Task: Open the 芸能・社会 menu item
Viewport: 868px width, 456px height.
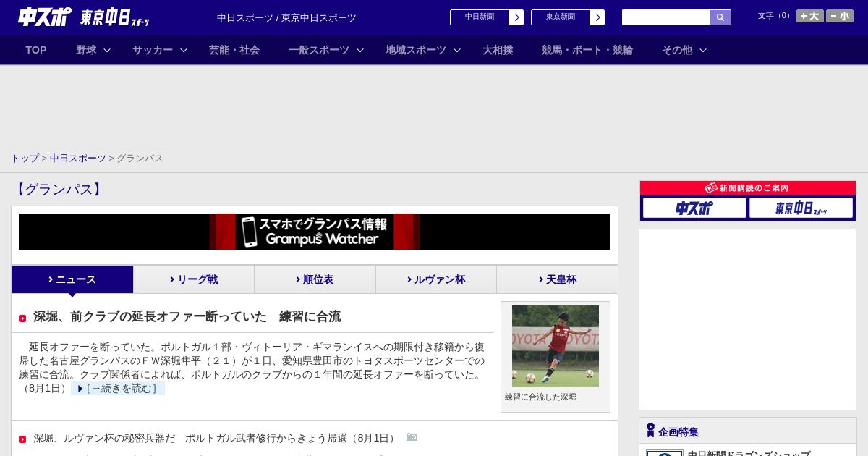Action: click(234, 50)
